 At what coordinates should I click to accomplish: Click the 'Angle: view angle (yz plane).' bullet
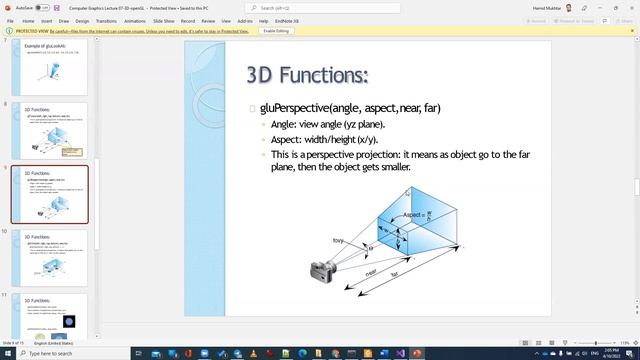coord(328,124)
